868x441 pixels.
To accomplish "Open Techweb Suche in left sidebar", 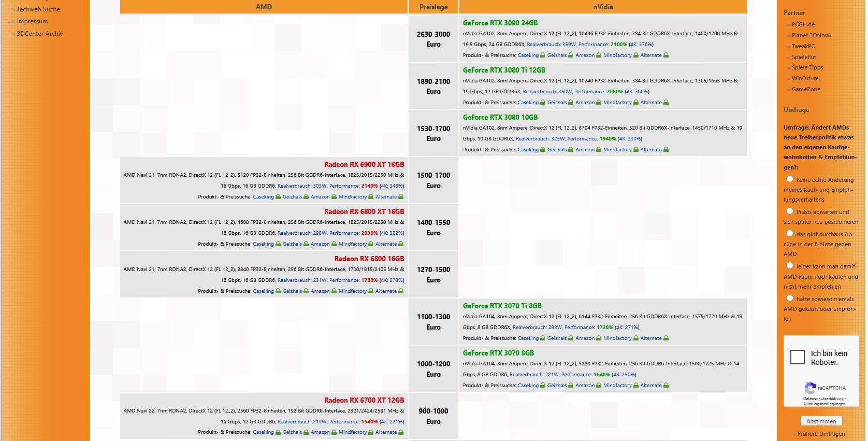I will pyautogui.click(x=38, y=9).
